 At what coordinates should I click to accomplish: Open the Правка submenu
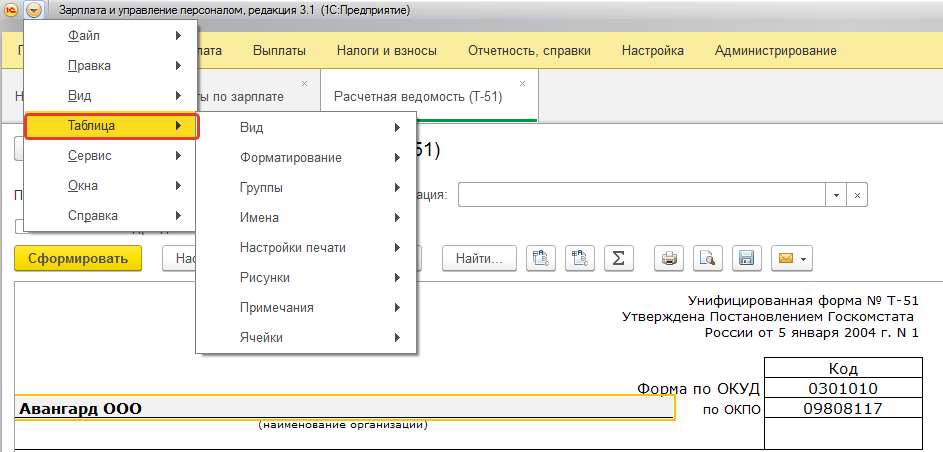click(x=111, y=66)
